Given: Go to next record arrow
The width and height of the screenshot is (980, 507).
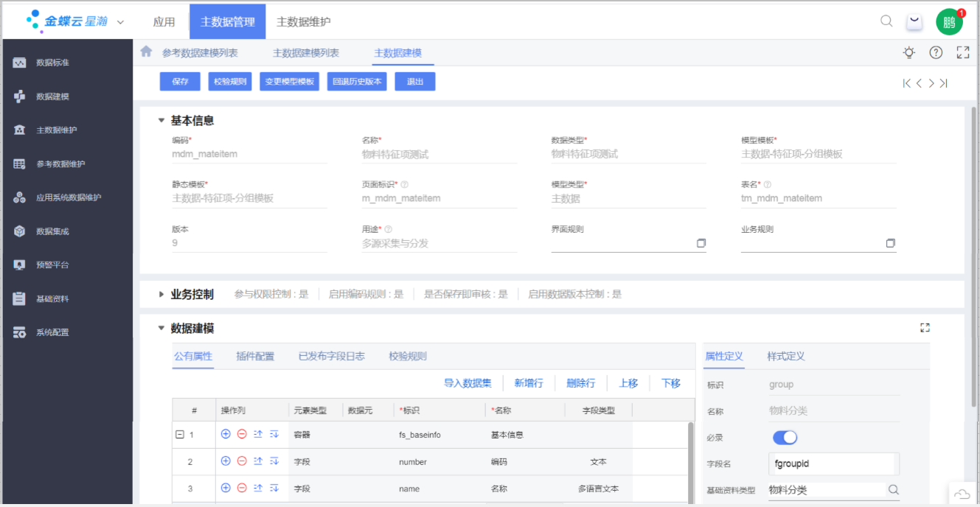Looking at the screenshot, I should tap(931, 83).
